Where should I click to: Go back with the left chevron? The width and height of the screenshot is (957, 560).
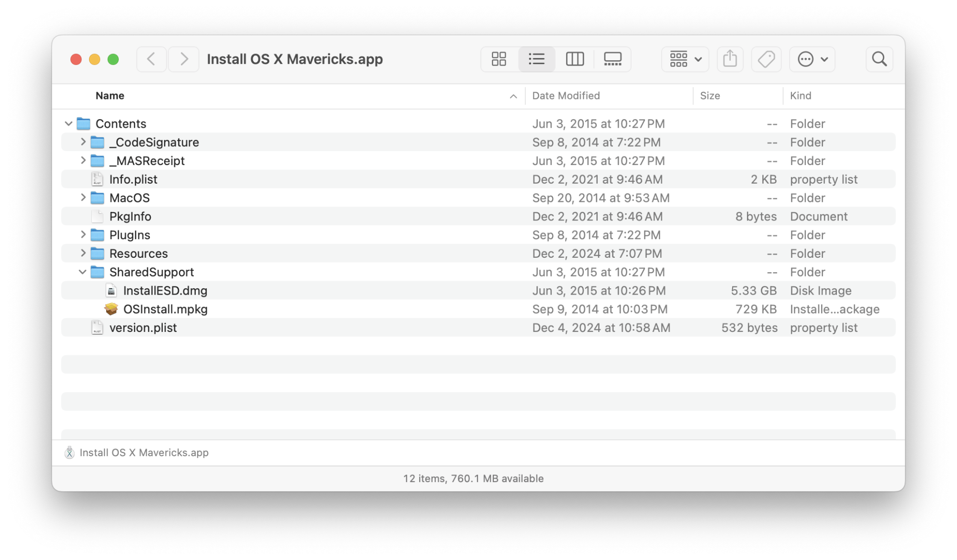coord(151,59)
